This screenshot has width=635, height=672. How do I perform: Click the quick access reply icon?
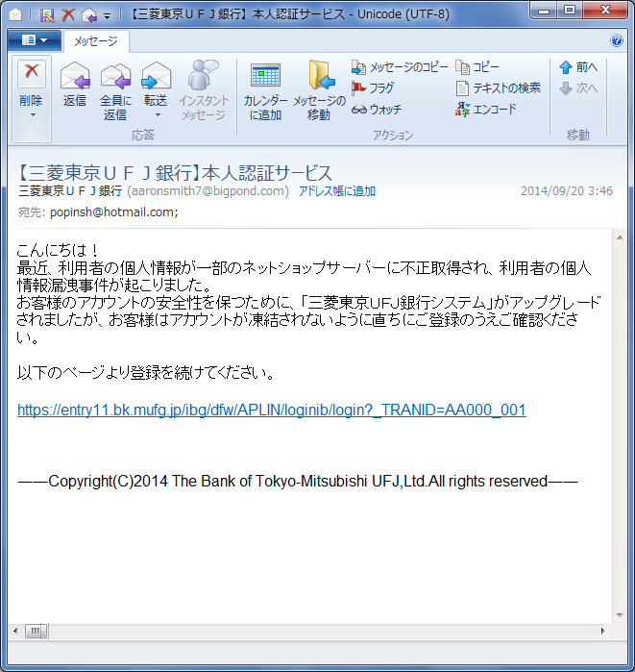pyautogui.click(x=89, y=15)
